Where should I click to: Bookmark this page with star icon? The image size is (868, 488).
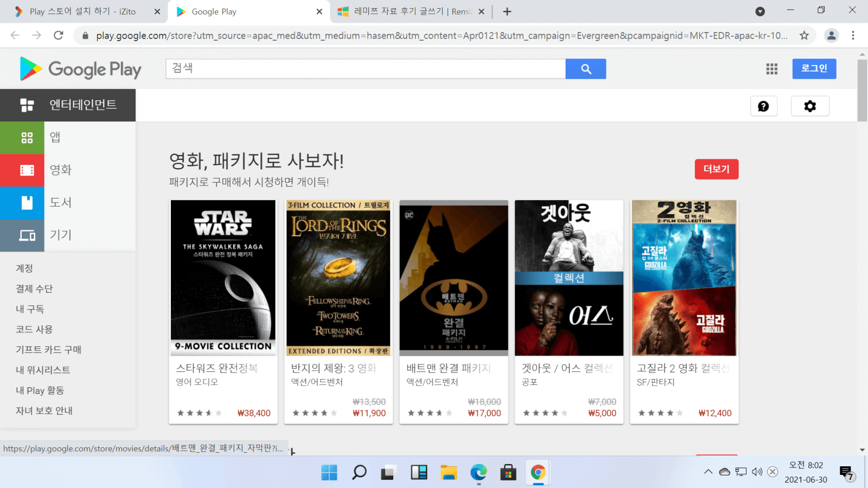pyautogui.click(x=804, y=35)
